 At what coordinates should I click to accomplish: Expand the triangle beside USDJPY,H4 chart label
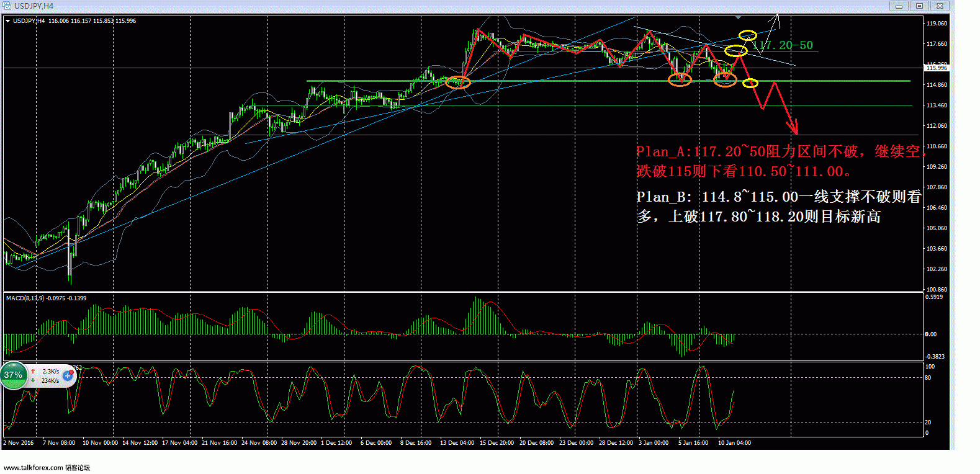point(7,21)
